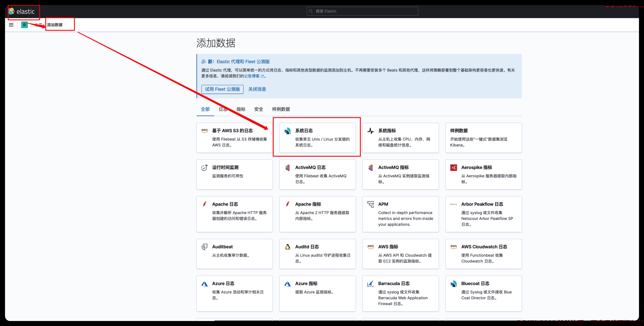The image size is (644, 326).
Task: Click the APM card title
Action: tap(383, 204)
